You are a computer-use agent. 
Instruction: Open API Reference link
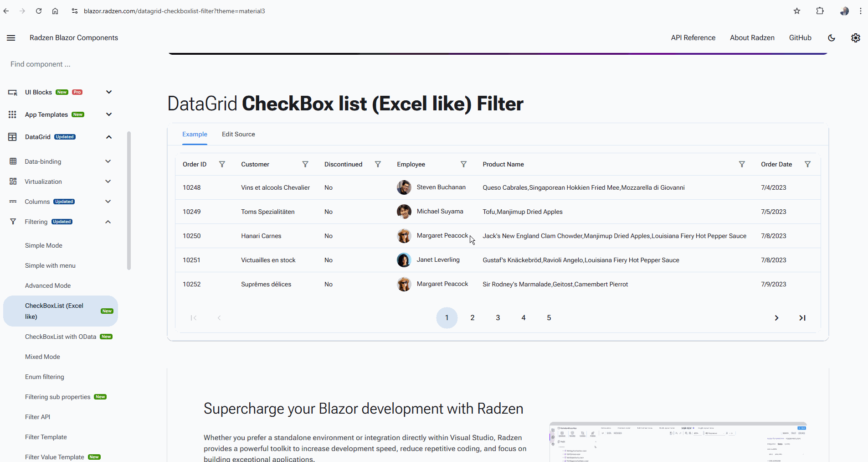pos(693,38)
